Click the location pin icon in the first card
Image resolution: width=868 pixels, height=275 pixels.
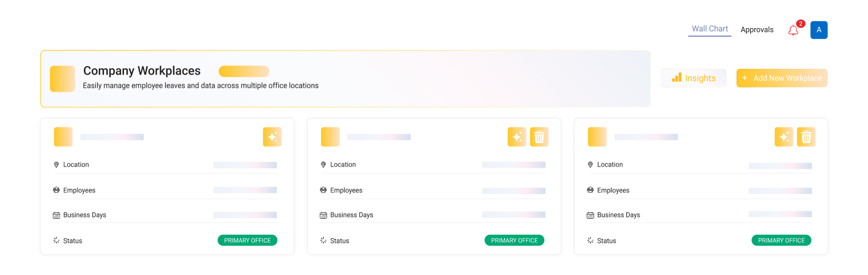click(x=56, y=165)
